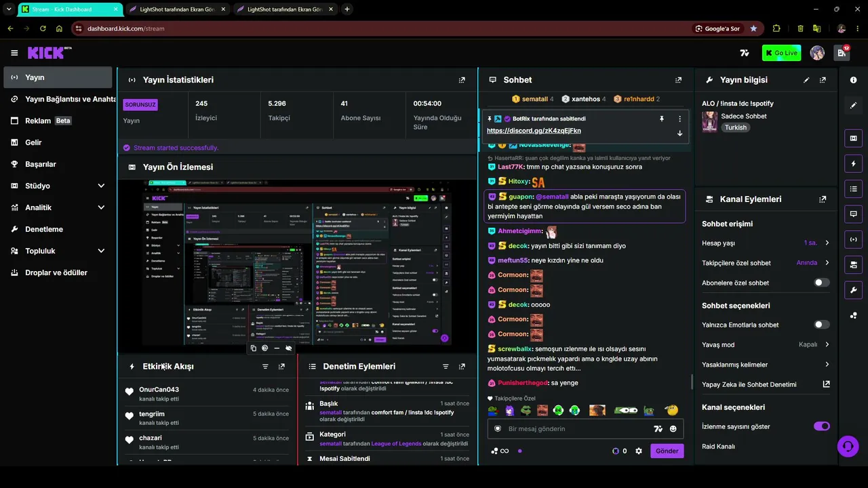The image size is (868, 488).
Task: Turn off İzlenme sayısını göster switch
Action: [x=821, y=426]
